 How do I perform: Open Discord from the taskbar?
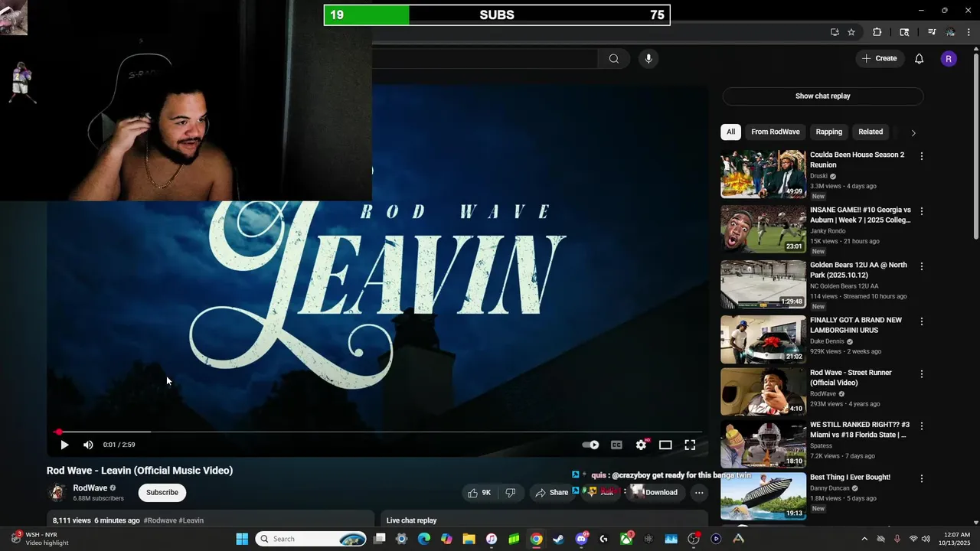pos(581,539)
